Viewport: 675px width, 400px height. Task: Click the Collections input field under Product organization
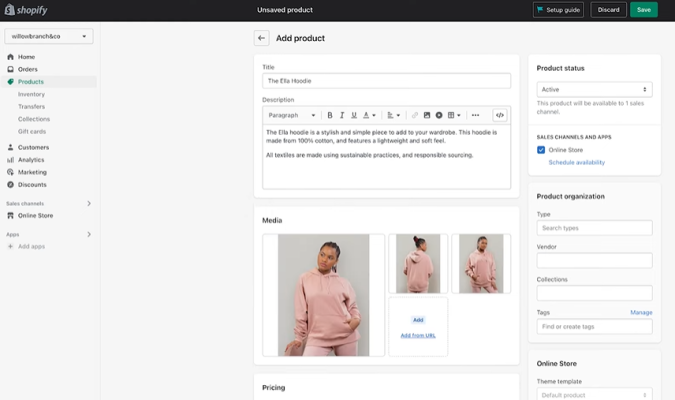pyautogui.click(x=594, y=293)
